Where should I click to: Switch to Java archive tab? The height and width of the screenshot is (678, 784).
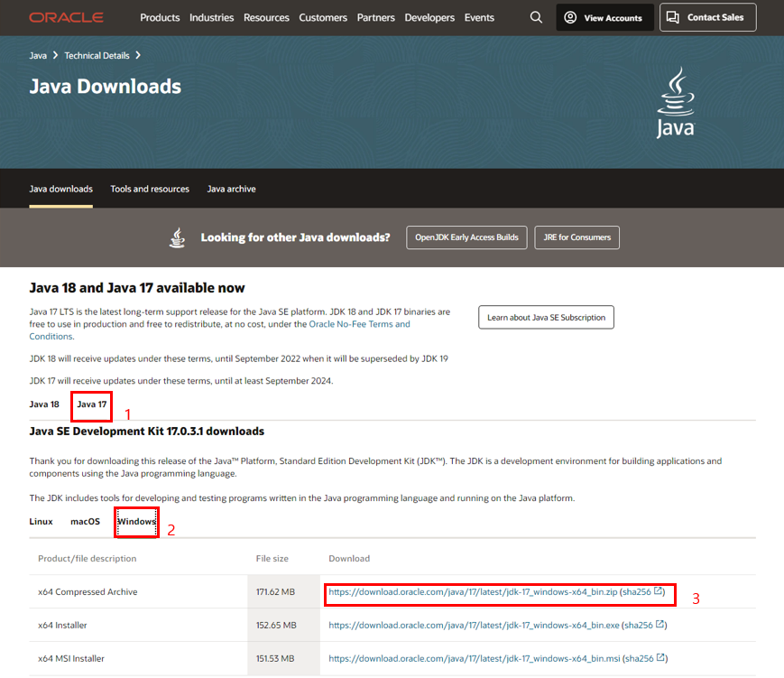click(x=232, y=189)
